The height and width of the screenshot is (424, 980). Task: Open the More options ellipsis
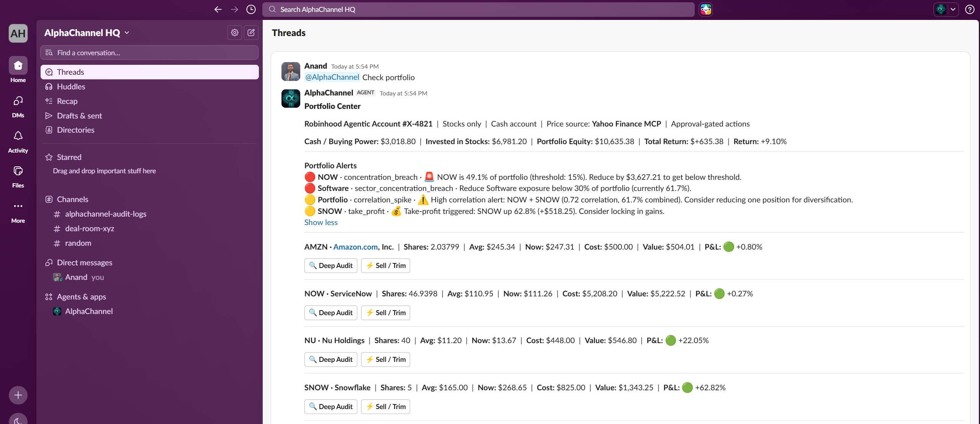pos(18,212)
